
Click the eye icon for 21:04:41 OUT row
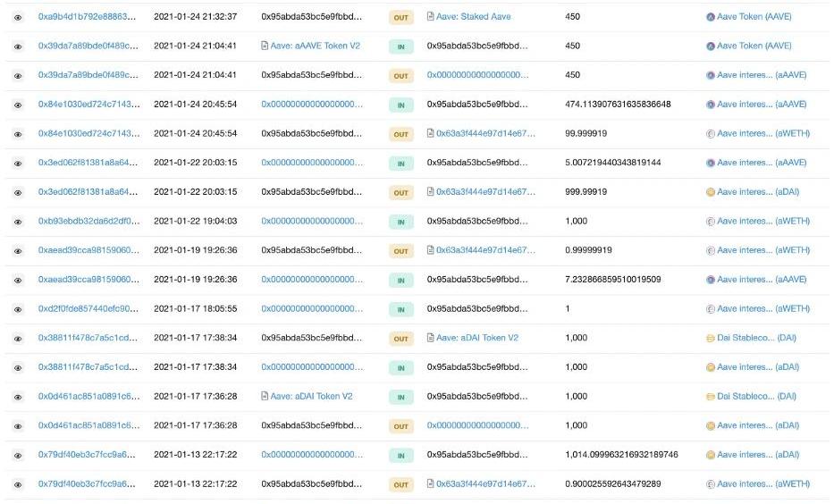tap(18, 76)
